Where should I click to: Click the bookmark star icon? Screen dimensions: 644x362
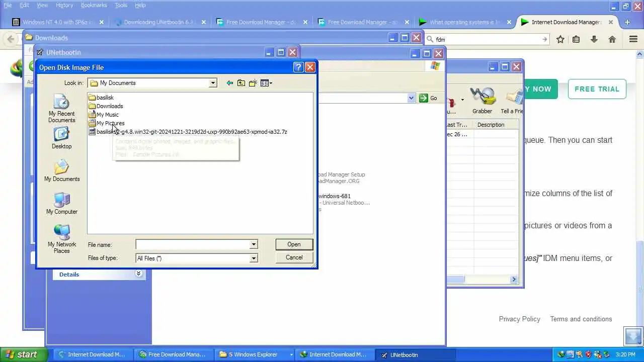pos(560,39)
